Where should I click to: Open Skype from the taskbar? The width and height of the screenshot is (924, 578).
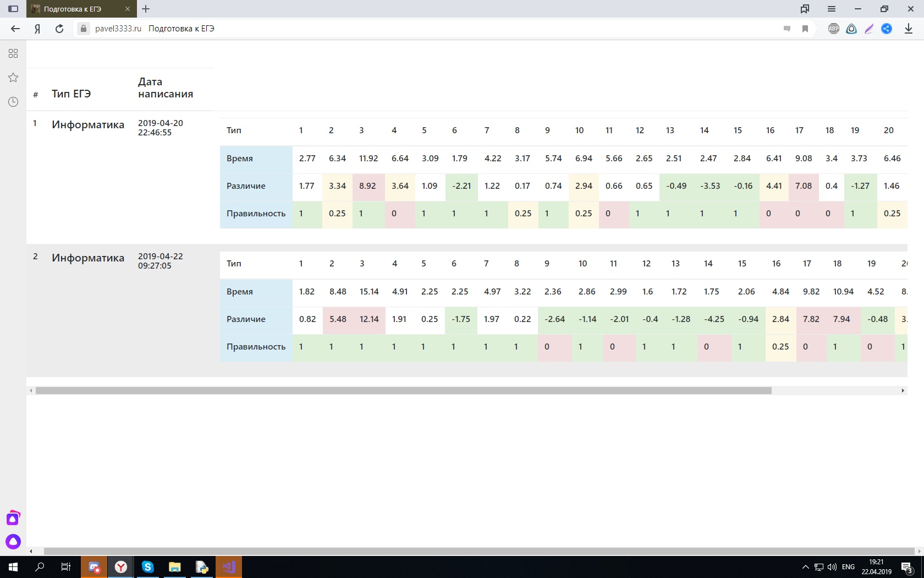click(147, 567)
